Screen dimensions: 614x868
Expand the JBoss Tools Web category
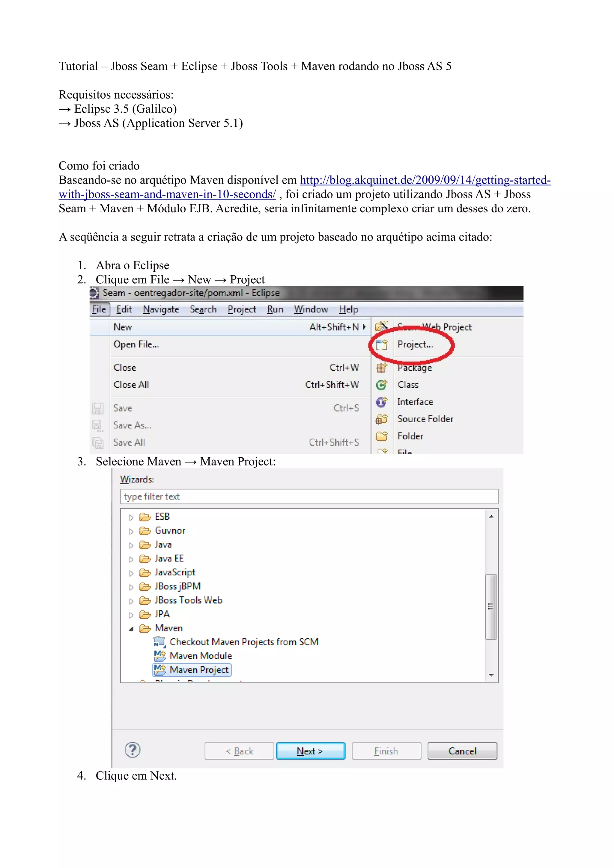[x=131, y=601]
